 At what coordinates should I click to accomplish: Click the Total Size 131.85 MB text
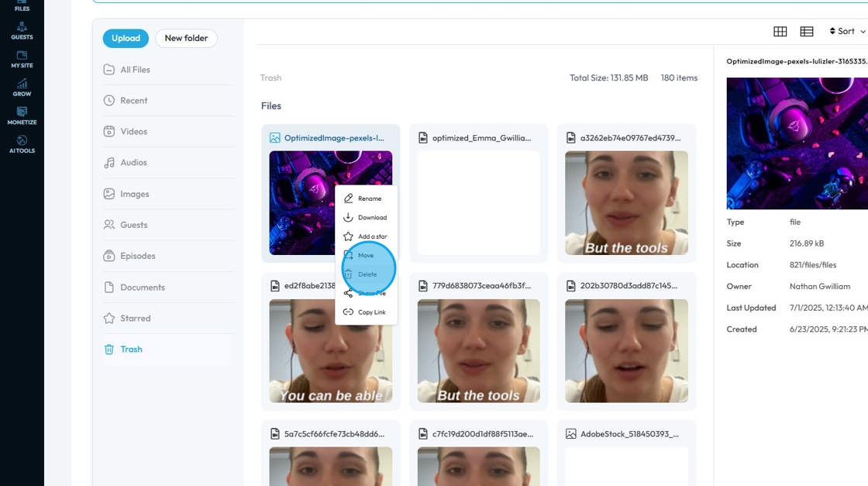coord(608,78)
